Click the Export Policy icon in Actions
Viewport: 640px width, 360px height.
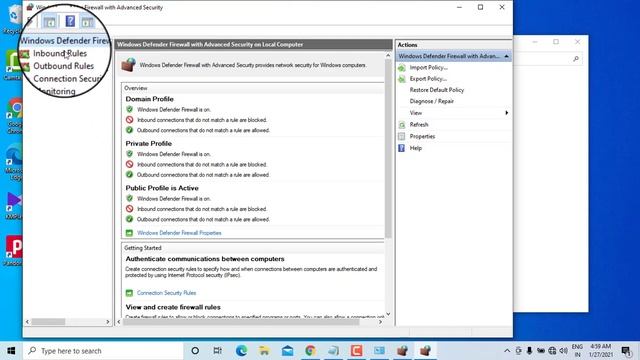(x=402, y=79)
